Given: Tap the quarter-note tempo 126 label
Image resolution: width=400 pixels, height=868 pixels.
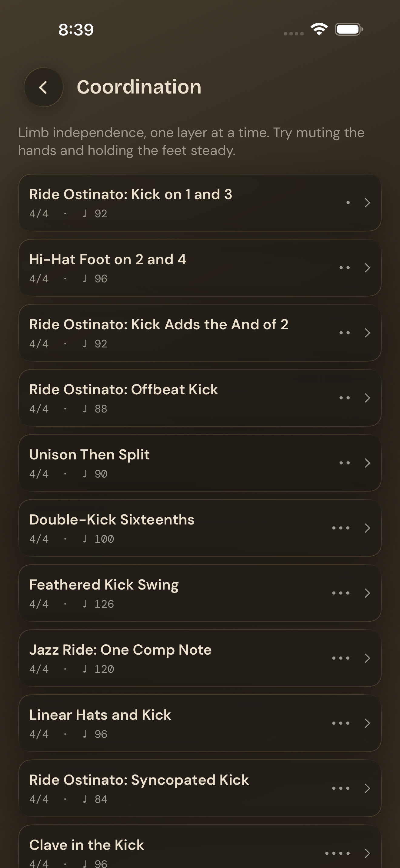Looking at the screenshot, I should tap(98, 604).
